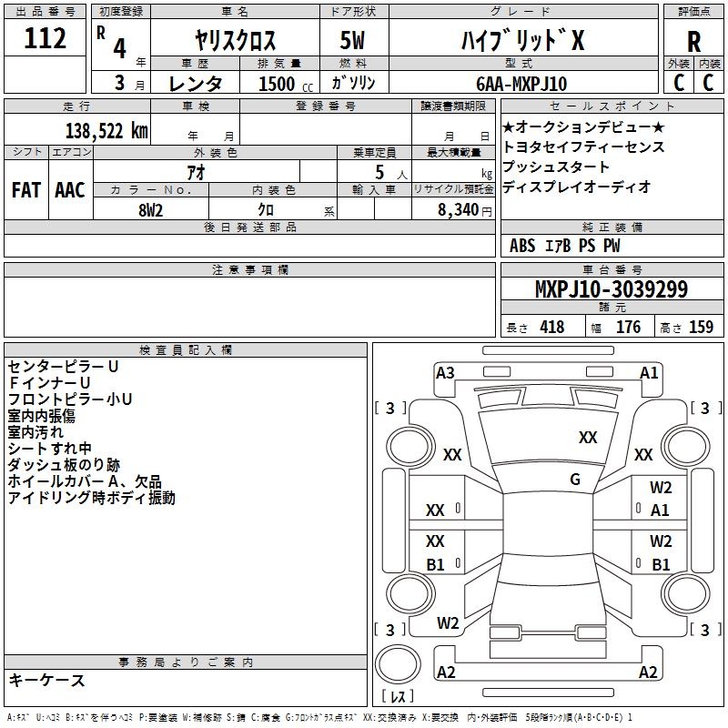Click the 検査員記入欄 header
This screenshot has width=728, height=728.
pos(186,350)
